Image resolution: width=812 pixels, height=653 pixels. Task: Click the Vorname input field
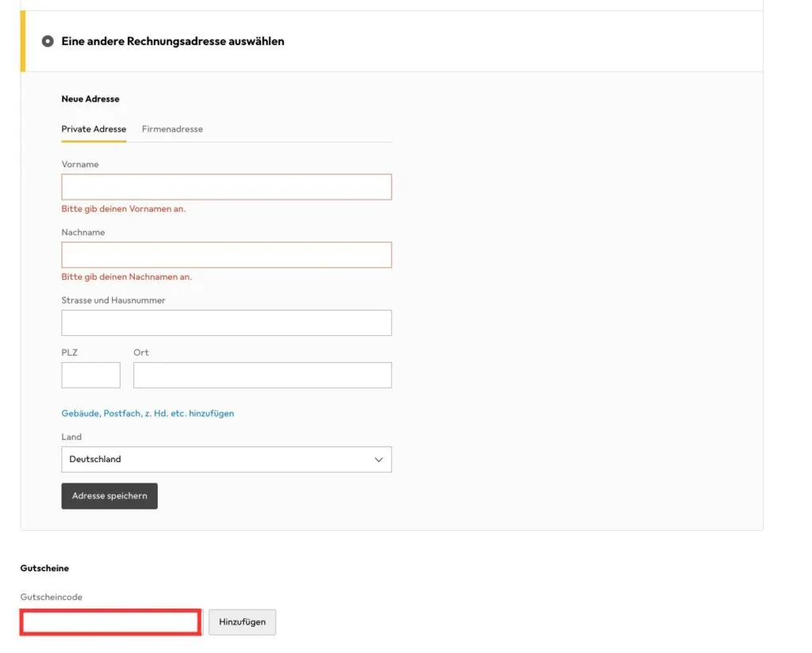[227, 186]
